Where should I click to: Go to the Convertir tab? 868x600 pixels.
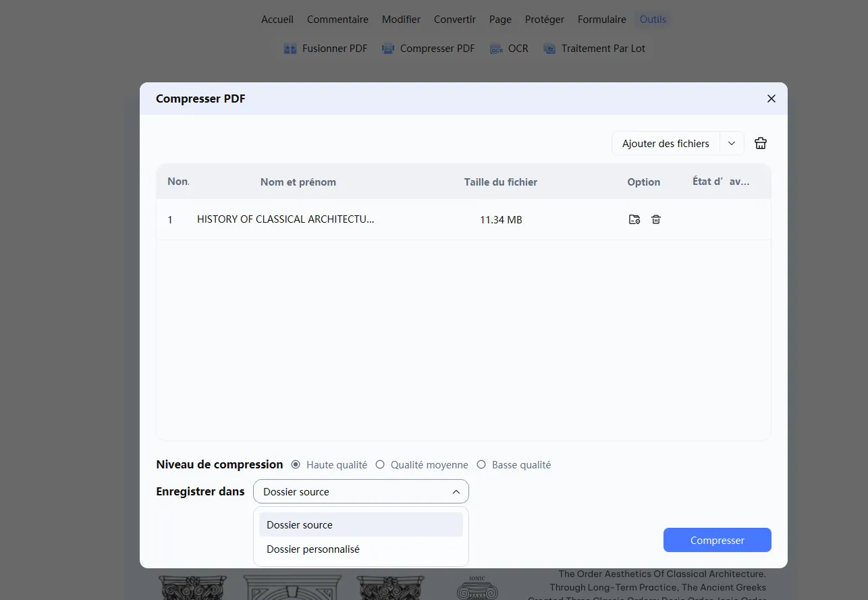point(455,20)
